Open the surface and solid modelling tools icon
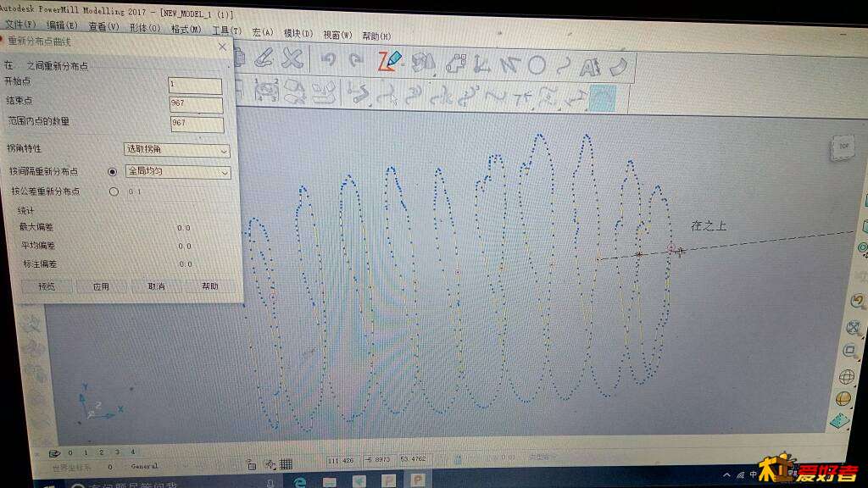The height and width of the screenshot is (488, 868). click(423, 63)
